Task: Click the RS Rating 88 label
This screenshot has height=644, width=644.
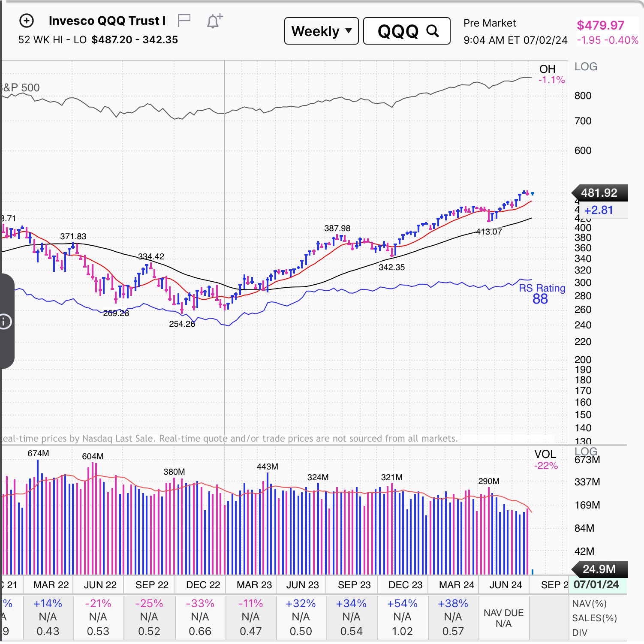Action: click(542, 294)
